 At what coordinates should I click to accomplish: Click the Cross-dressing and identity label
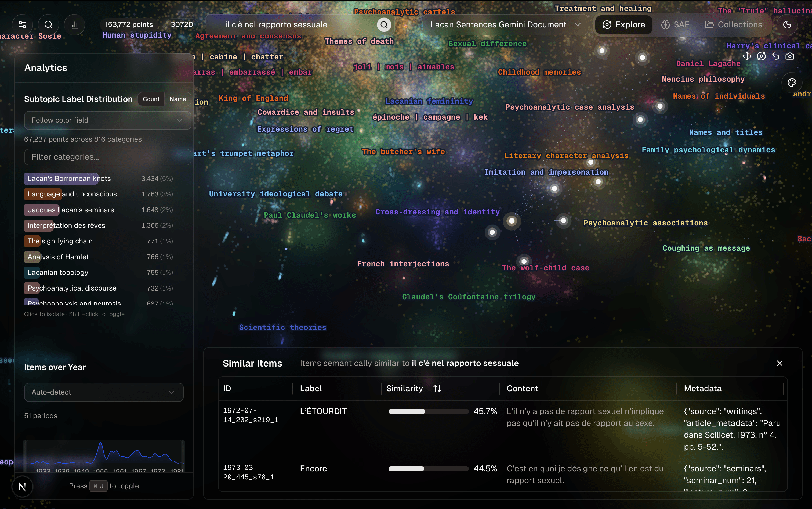(x=437, y=212)
